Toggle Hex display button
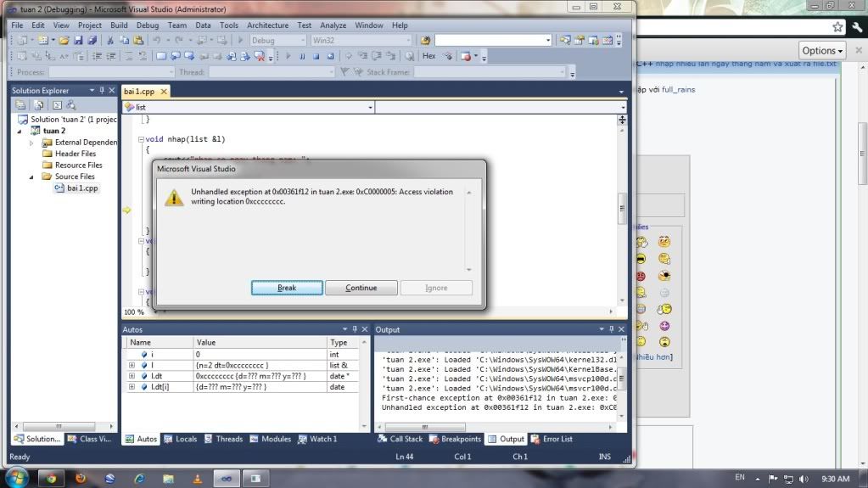868x488 pixels. pyautogui.click(x=429, y=56)
